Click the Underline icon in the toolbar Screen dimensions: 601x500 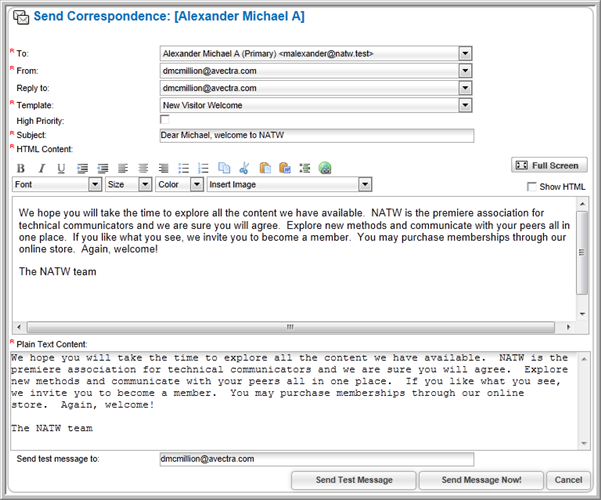(x=61, y=168)
